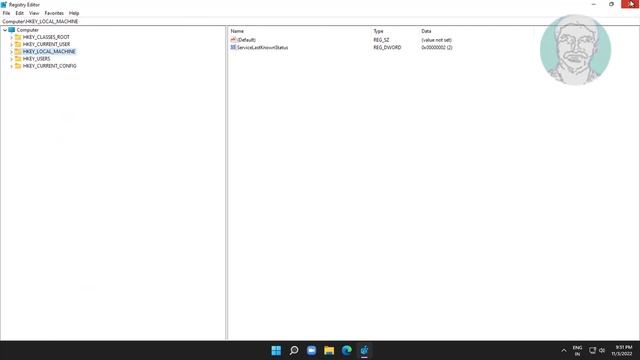
Task: Expand HKEY_USERS arrow
Action: click(x=11, y=59)
